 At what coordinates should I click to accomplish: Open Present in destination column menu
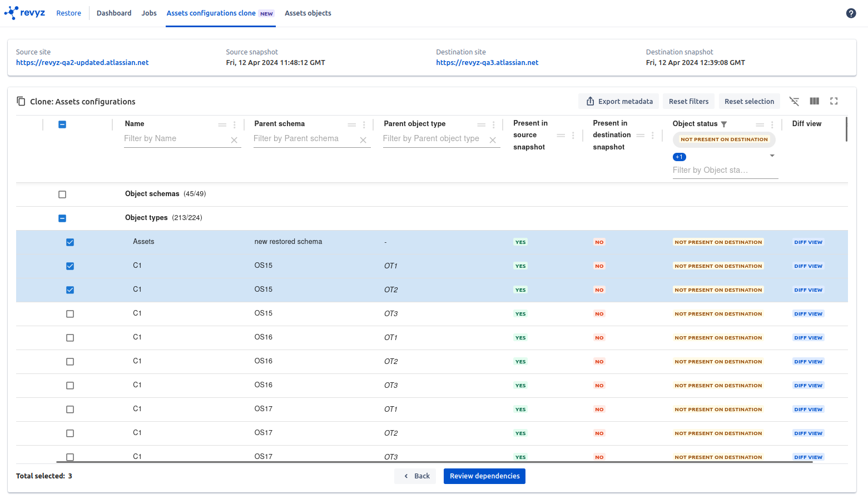[x=653, y=135]
